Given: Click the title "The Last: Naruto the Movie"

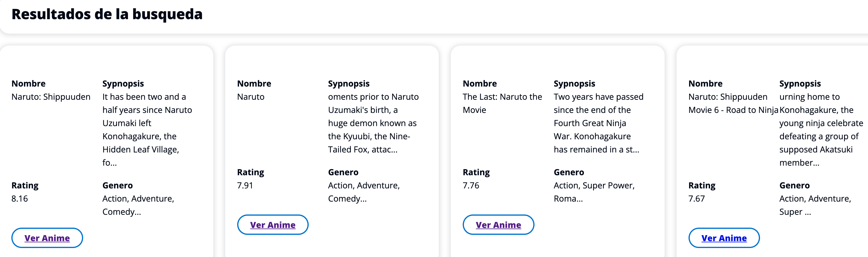Looking at the screenshot, I should [x=502, y=103].
